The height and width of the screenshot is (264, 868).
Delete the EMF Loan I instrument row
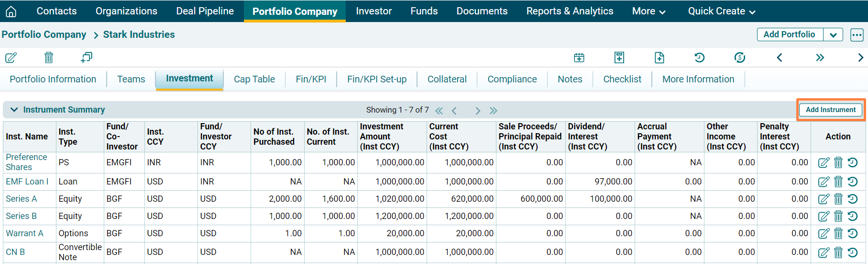[838, 182]
